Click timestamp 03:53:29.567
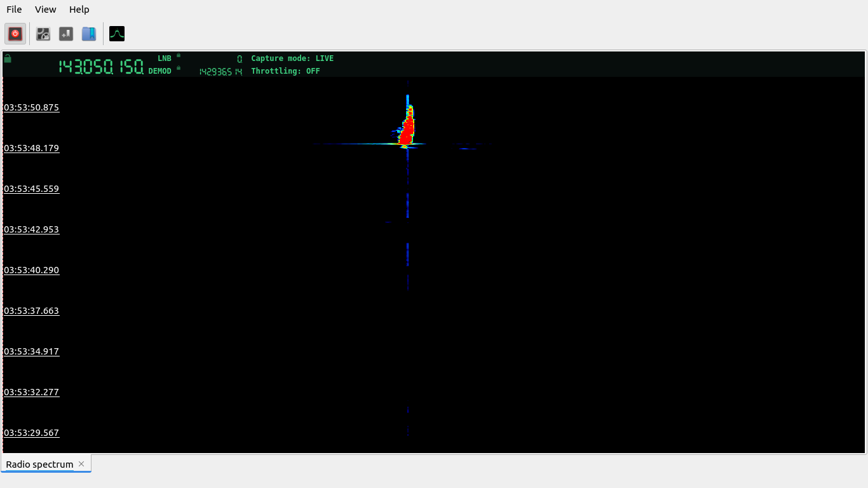 (32, 433)
